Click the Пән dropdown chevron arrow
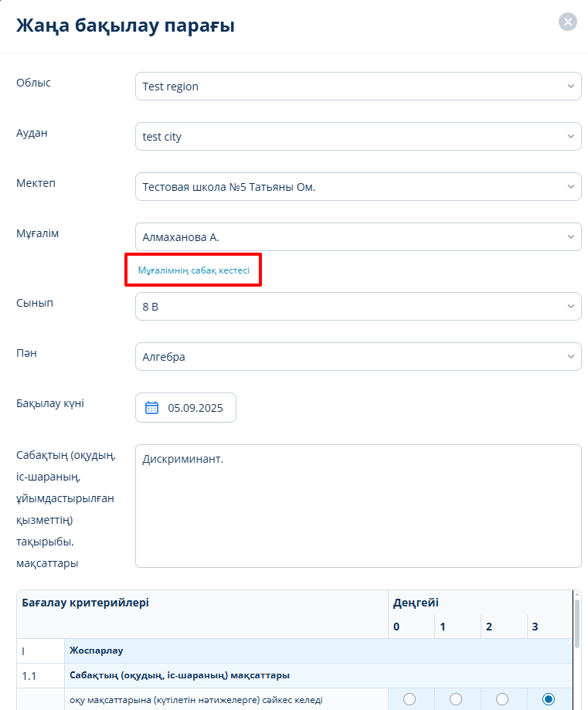This screenshot has width=588, height=710. [570, 357]
